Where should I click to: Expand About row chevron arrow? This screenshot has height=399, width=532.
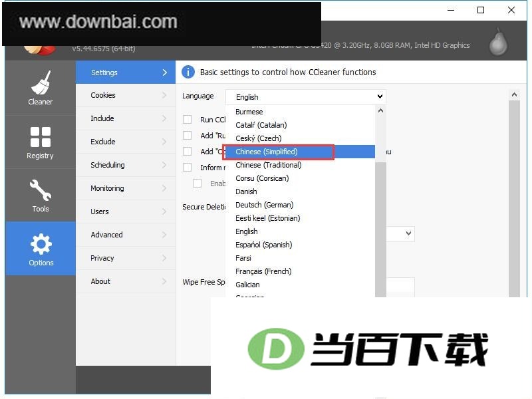pyautogui.click(x=164, y=281)
